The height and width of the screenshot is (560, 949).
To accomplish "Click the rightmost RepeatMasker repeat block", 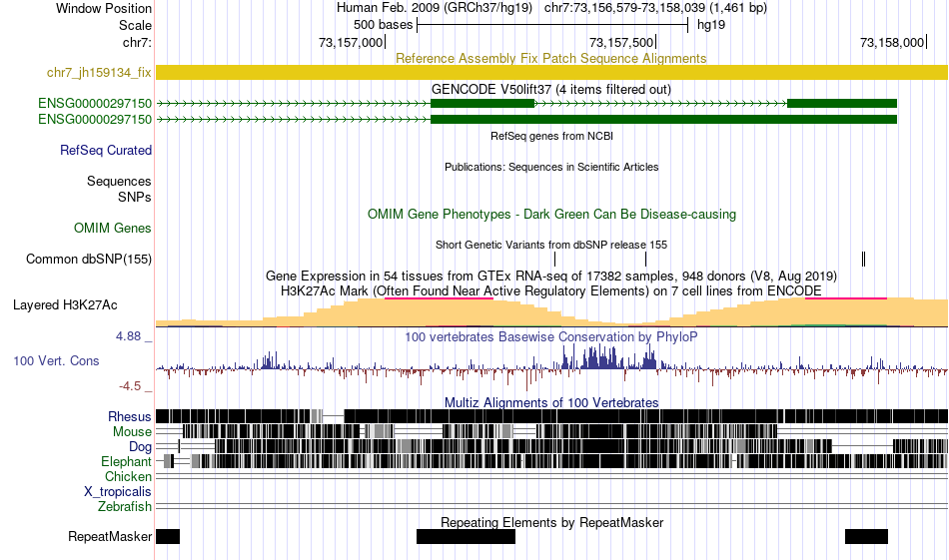I will pos(867,536).
